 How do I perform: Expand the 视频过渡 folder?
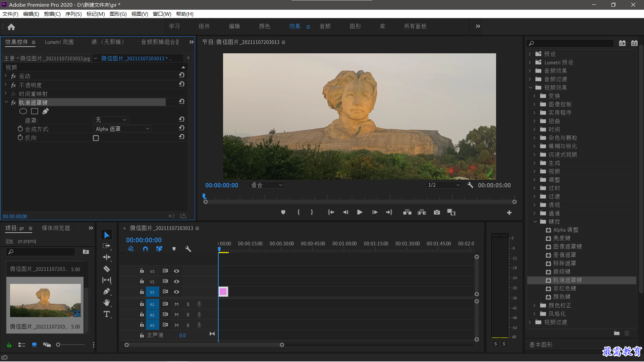coord(530,322)
